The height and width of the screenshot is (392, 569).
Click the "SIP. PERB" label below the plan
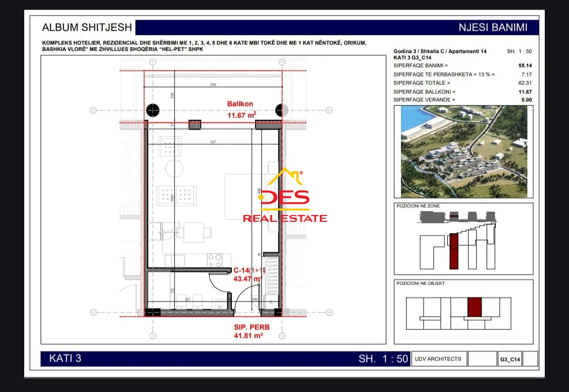click(252, 327)
